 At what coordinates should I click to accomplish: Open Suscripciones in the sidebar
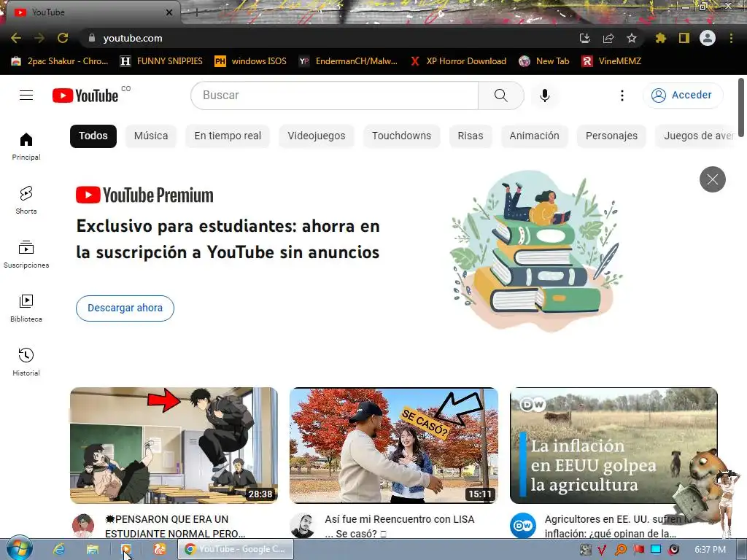26,254
